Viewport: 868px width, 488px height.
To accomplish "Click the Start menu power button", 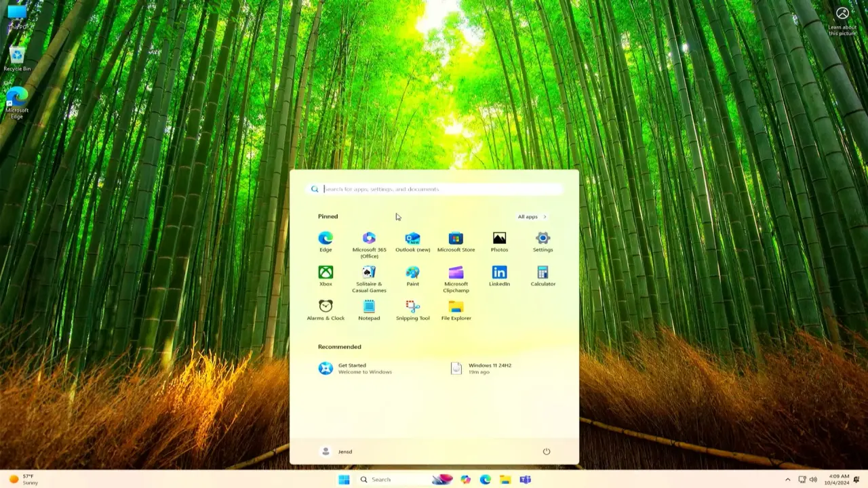I will tap(546, 451).
